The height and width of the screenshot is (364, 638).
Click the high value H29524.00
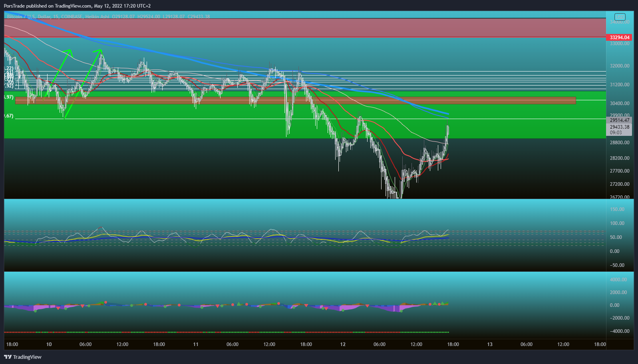coord(149,17)
